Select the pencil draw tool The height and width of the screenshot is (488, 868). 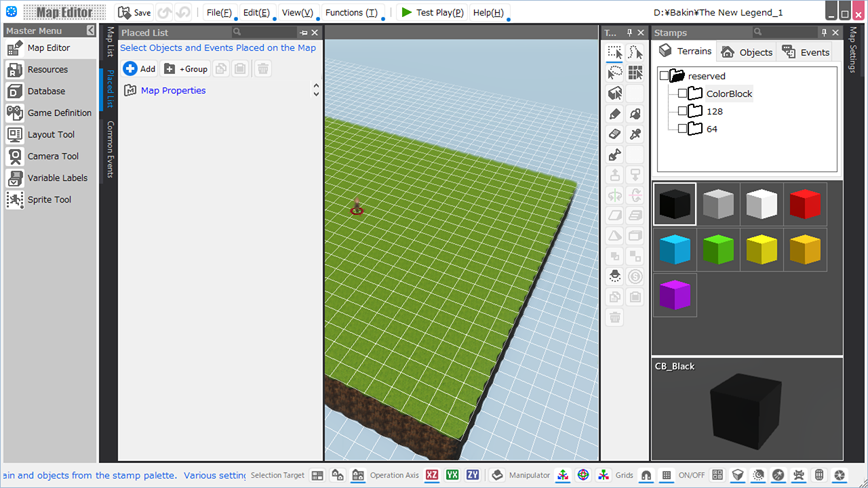(x=614, y=114)
